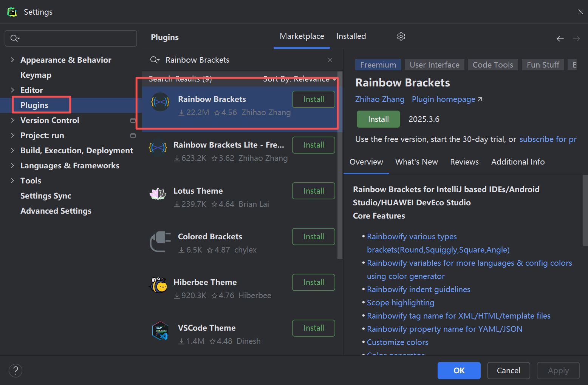Viewport: 588px width, 385px height.
Task: Click Rainbowify indent guidelines feature link
Action: (418, 290)
